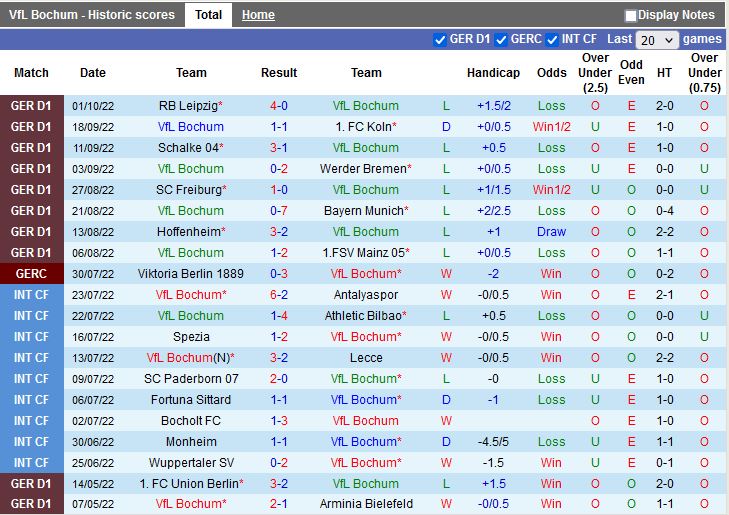This screenshot has width=729, height=515.
Task: Click Bayern Munich team name
Action: coord(364,211)
